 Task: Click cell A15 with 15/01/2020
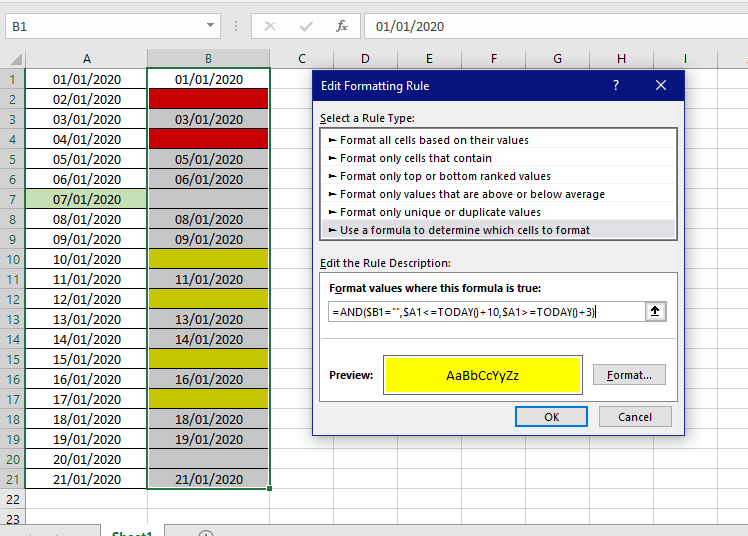[86, 359]
